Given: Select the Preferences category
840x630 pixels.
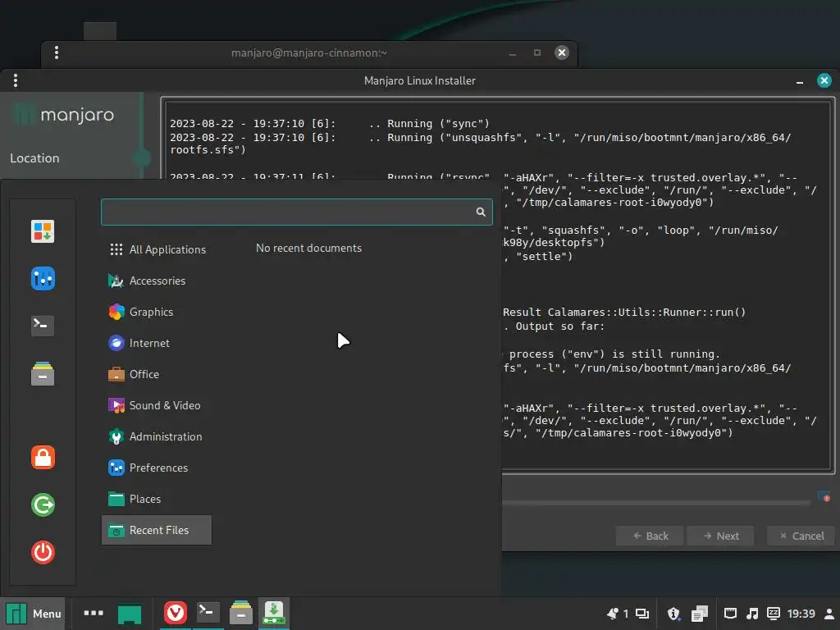Looking at the screenshot, I should coord(157,468).
